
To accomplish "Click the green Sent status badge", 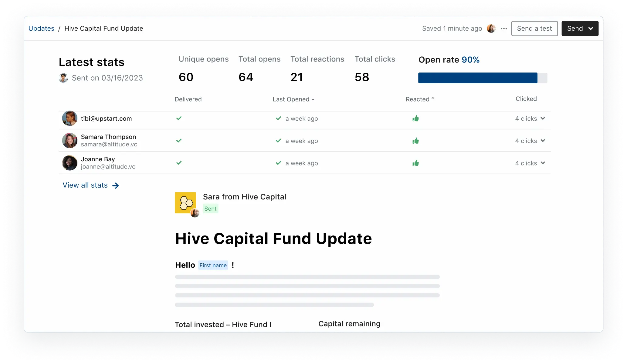I will [x=210, y=209].
